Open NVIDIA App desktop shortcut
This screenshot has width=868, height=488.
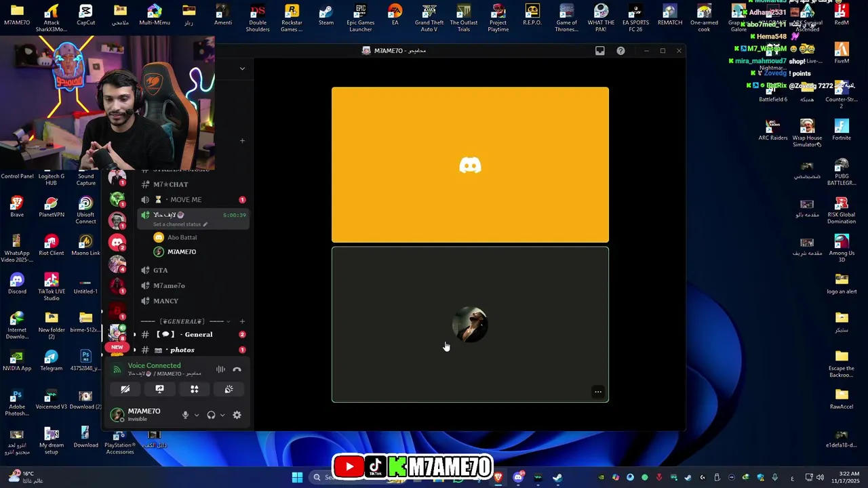point(17,361)
